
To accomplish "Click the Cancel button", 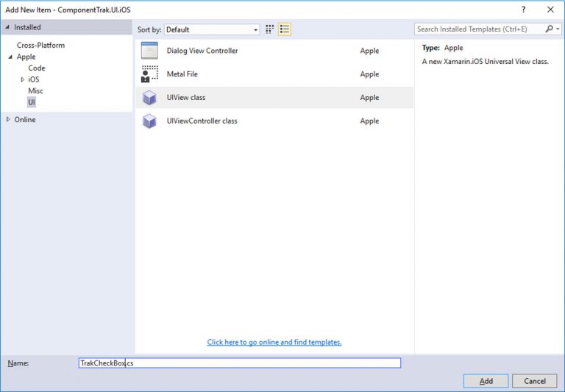I will pyautogui.click(x=535, y=381).
